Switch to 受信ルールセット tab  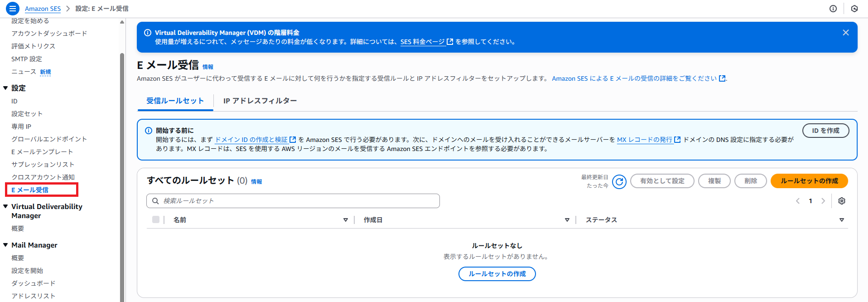175,101
